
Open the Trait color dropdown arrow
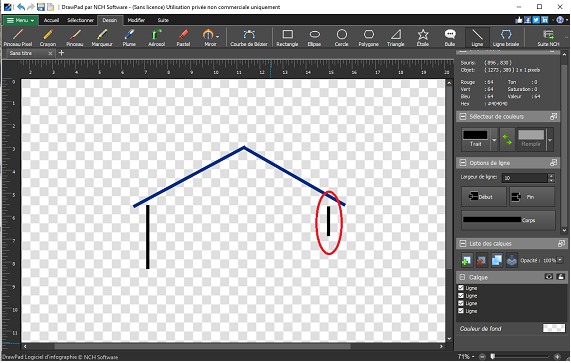pyautogui.click(x=494, y=140)
